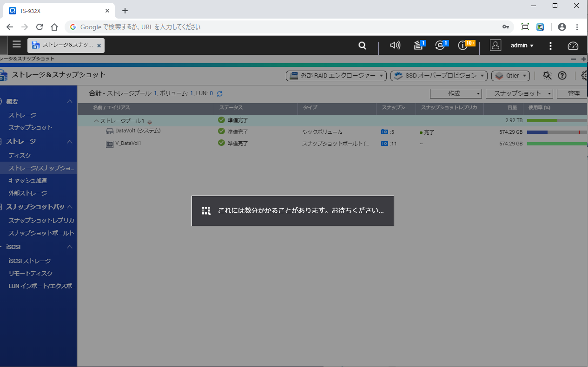Expand the Qtier dropdown
Screen dimensions: 588x367
[510, 76]
